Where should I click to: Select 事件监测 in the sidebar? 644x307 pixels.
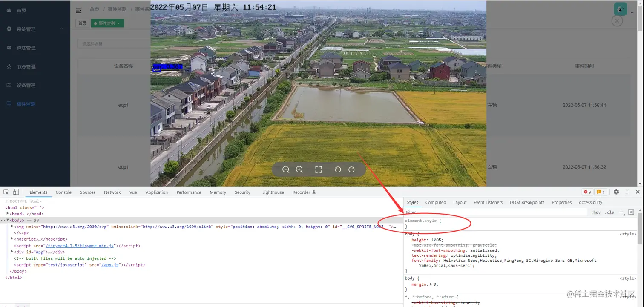coord(26,104)
